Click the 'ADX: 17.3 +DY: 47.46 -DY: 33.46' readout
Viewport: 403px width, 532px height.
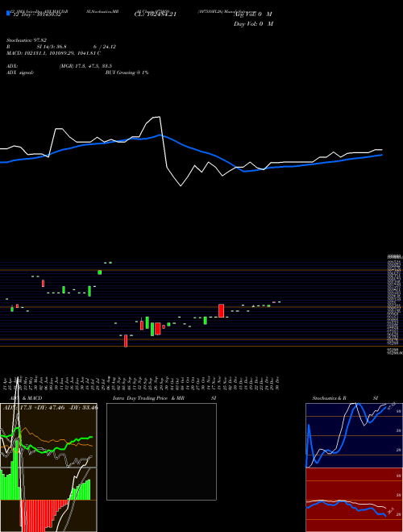[x=50, y=407]
